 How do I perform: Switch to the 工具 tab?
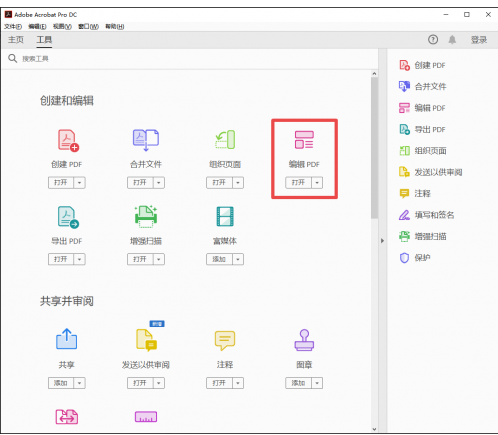point(44,40)
